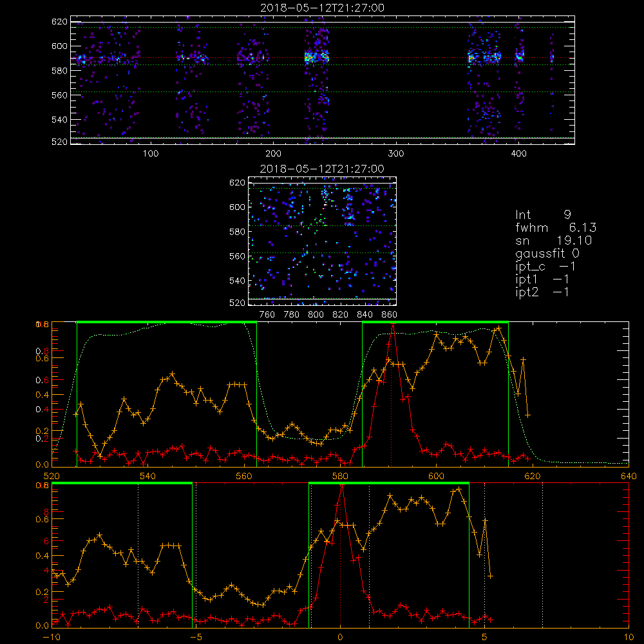Screen dimensions: 644x644
Task: Click the 840 tick label under the middle image
Action: (365, 315)
